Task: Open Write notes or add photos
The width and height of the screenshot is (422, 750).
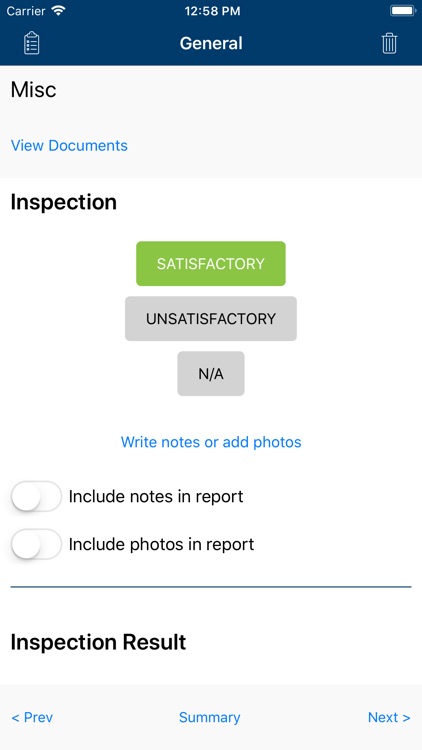Action: click(x=211, y=442)
